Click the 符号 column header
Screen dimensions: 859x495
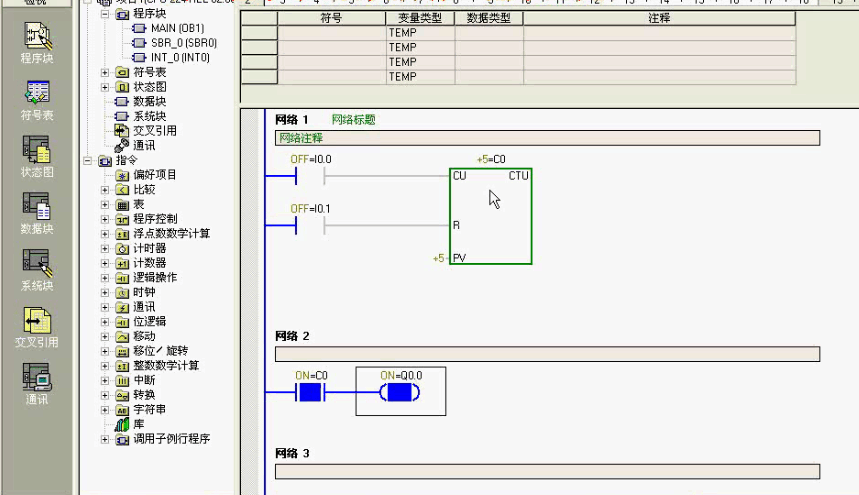tap(331, 18)
